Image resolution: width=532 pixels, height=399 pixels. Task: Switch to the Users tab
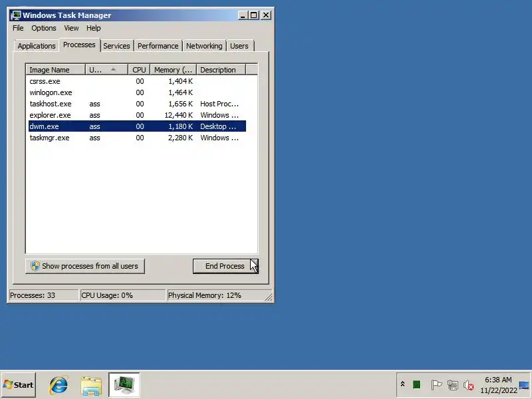click(x=239, y=46)
